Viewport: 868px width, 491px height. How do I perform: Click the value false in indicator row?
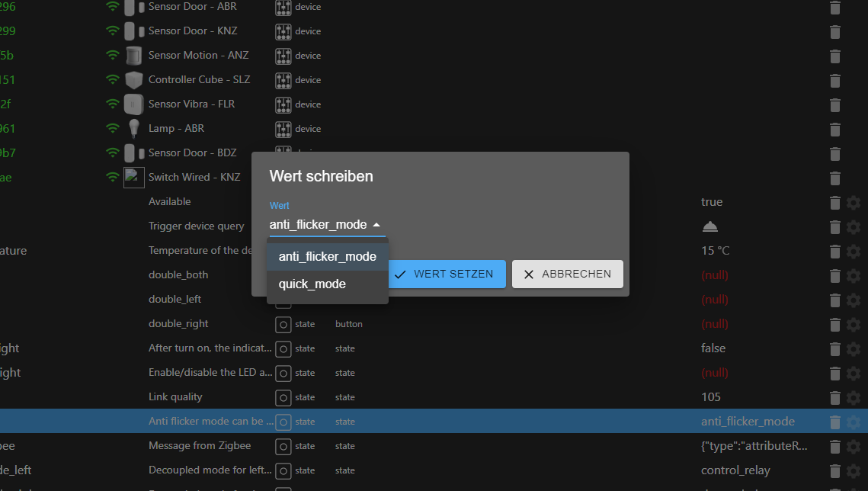point(713,348)
